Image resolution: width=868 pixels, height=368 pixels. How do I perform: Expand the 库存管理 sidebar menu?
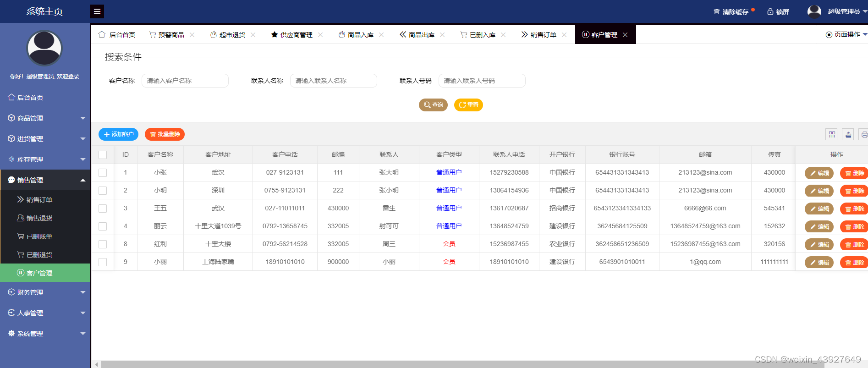(x=45, y=159)
